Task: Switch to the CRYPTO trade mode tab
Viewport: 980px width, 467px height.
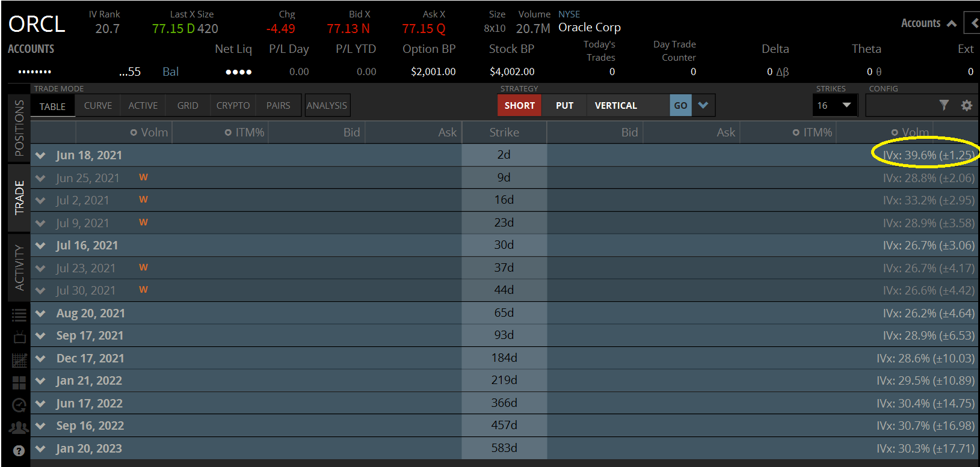Action: pos(233,105)
